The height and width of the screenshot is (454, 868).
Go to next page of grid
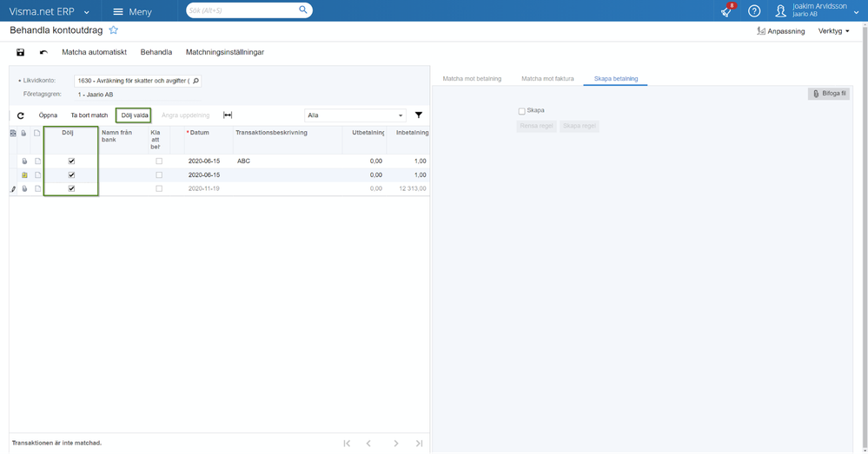click(396, 443)
